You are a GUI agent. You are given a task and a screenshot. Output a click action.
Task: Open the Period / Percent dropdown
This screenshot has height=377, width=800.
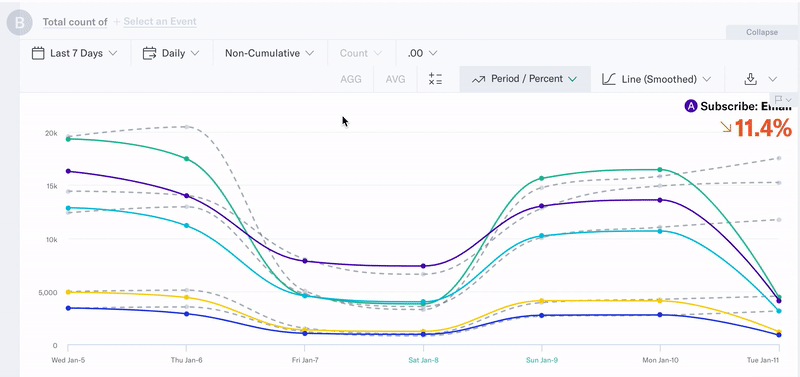click(525, 79)
